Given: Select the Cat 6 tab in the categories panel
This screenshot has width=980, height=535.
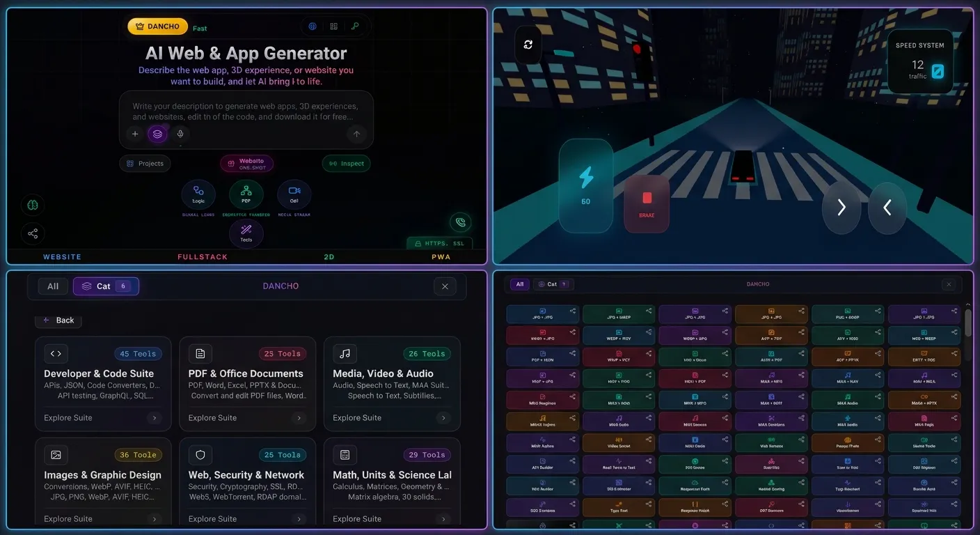Looking at the screenshot, I should [x=106, y=286].
